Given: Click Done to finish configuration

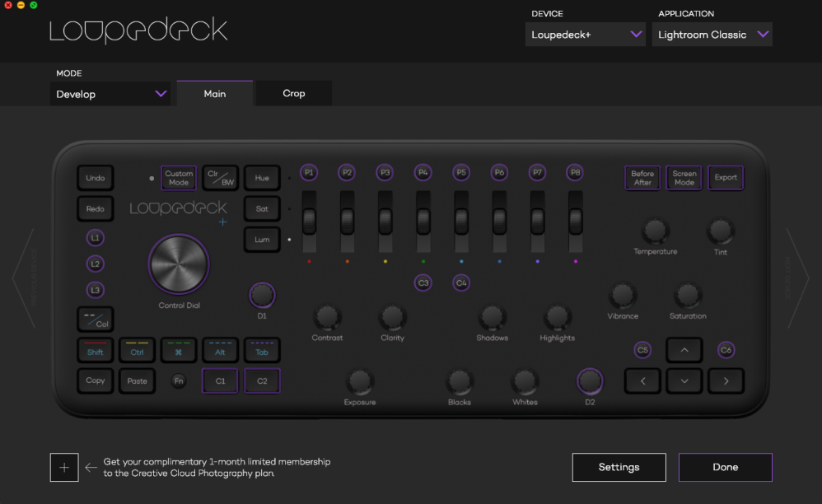Looking at the screenshot, I should click(x=725, y=467).
